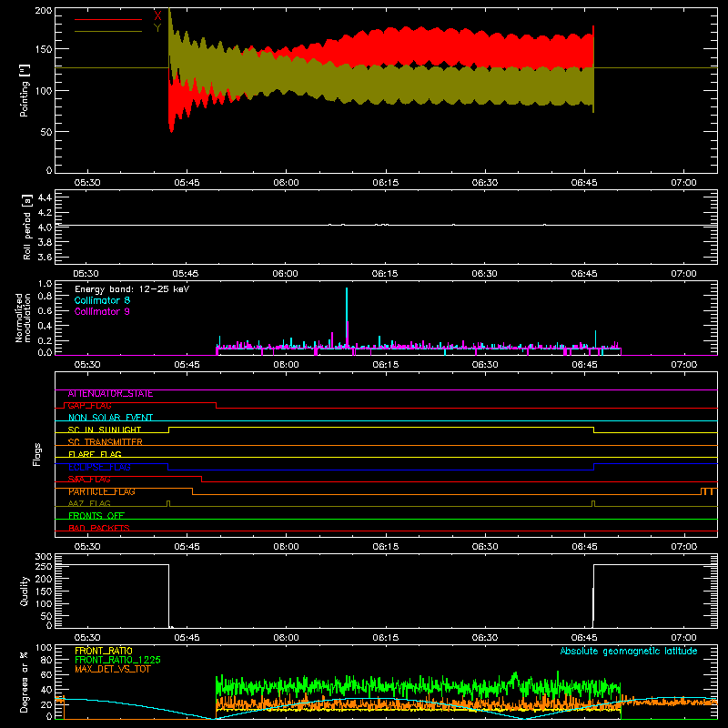Click the 80 tick value on Degrees axis
Viewport: 728px width, 728px height.
[47, 660]
